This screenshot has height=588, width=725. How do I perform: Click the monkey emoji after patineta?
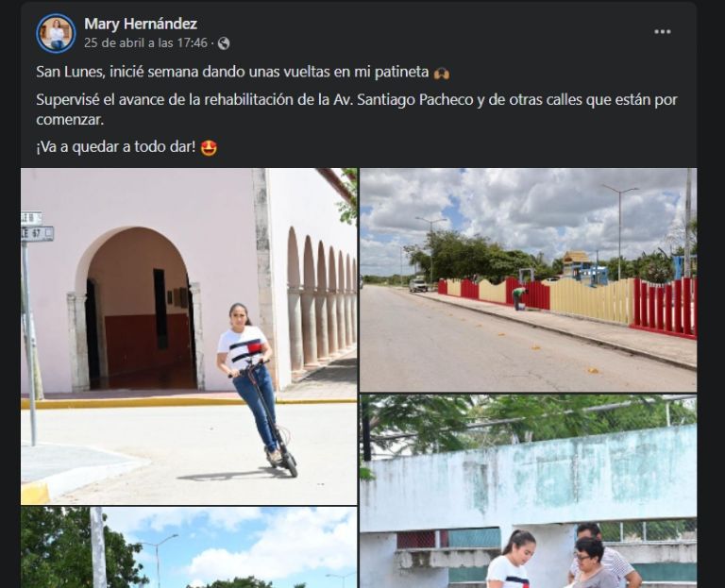point(442,73)
